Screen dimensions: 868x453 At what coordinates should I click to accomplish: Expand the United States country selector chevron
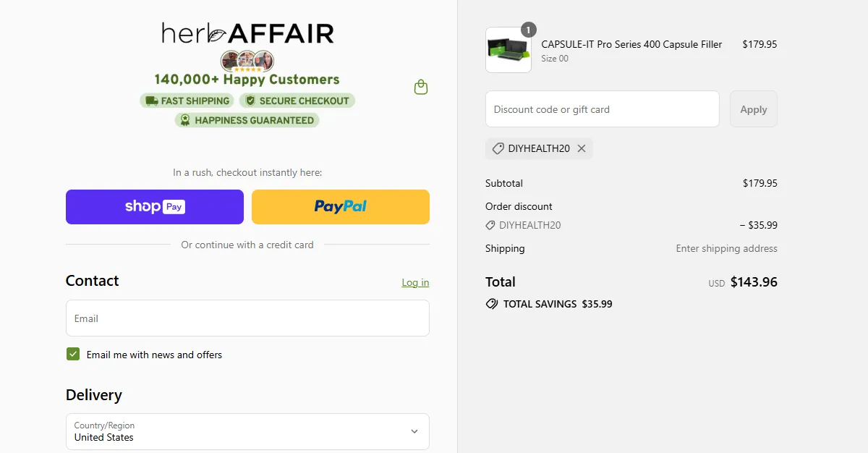pyautogui.click(x=413, y=431)
